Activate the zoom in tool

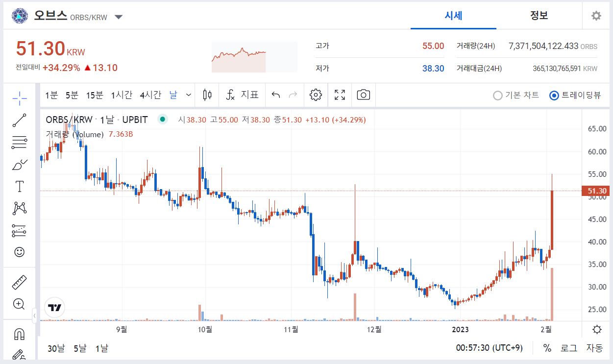click(19, 304)
